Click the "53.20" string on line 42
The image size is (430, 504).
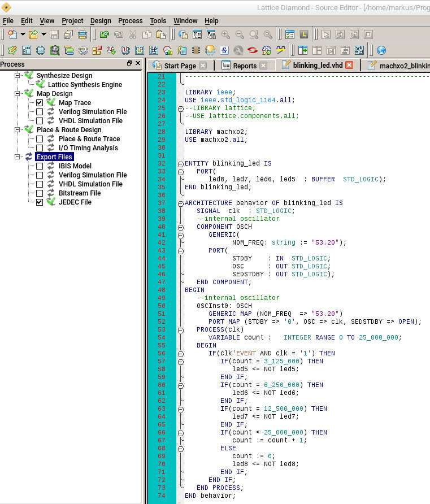click(325, 243)
